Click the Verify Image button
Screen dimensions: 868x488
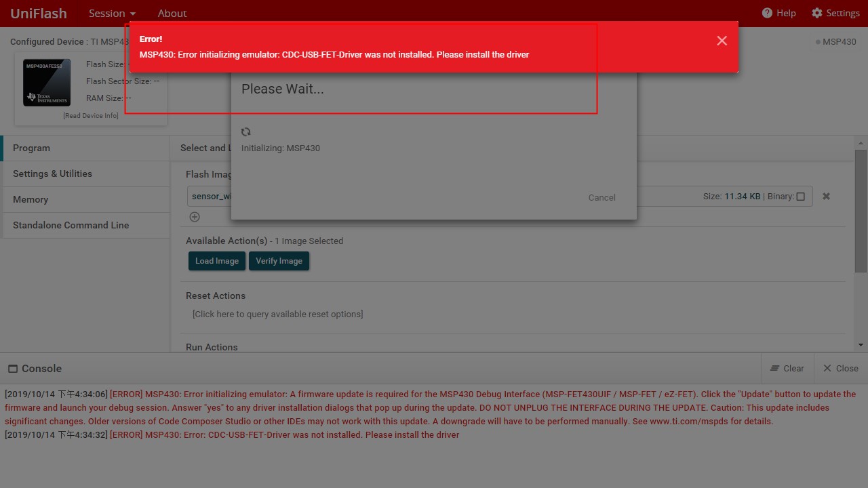[279, 261]
